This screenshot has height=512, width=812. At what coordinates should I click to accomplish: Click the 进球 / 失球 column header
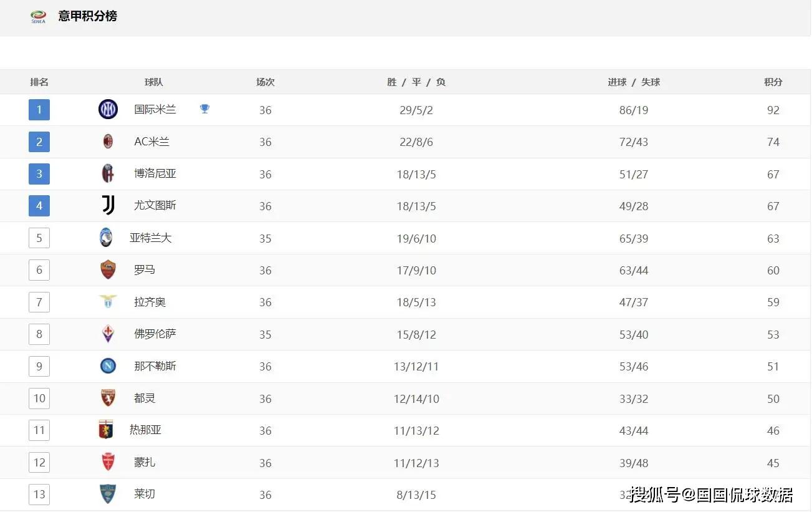point(634,82)
